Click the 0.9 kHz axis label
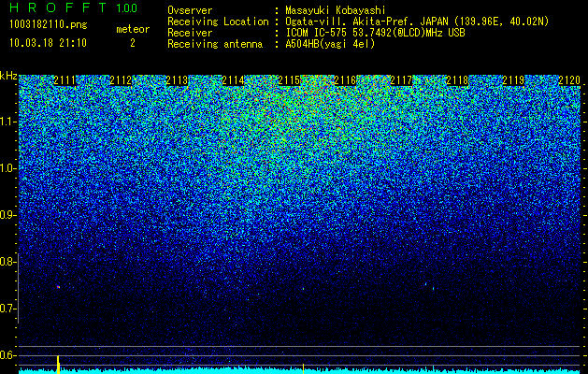 tap(7, 215)
